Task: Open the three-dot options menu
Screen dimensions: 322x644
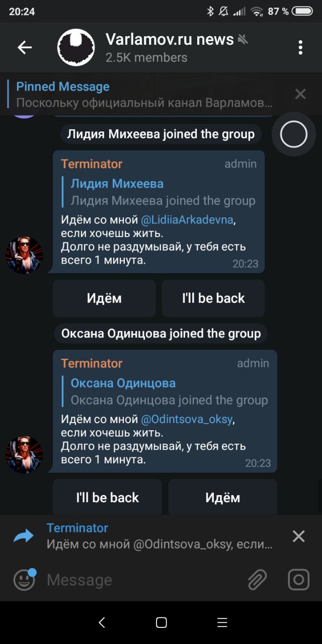Action: pyautogui.click(x=300, y=48)
